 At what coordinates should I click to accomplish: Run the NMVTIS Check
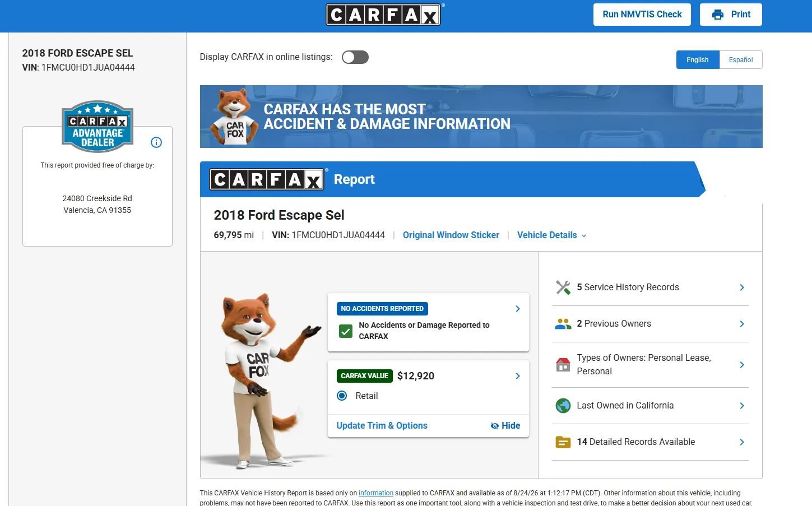pyautogui.click(x=642, y=15)
